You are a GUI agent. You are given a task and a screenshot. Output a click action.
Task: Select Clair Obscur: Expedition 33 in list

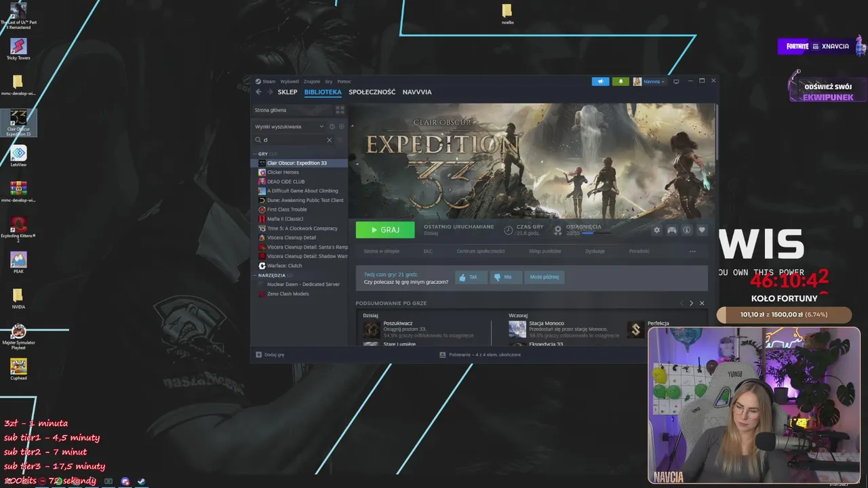tap(299, 163)
